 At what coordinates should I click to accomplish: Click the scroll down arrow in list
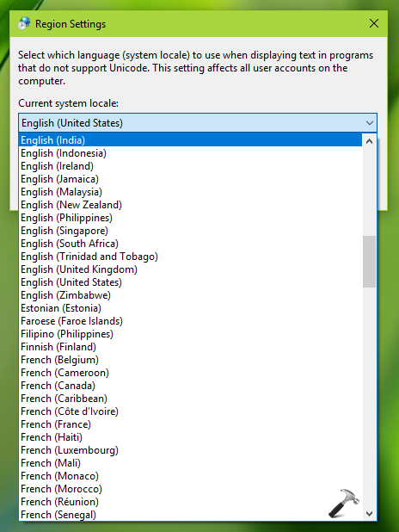pos(369,514)
